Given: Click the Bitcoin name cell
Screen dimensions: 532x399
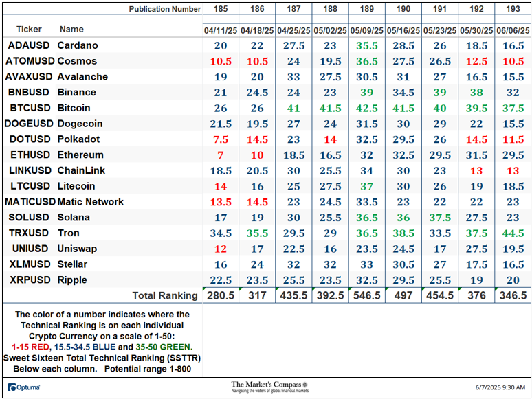Looking at the screenshot, I should pos(74,108).
